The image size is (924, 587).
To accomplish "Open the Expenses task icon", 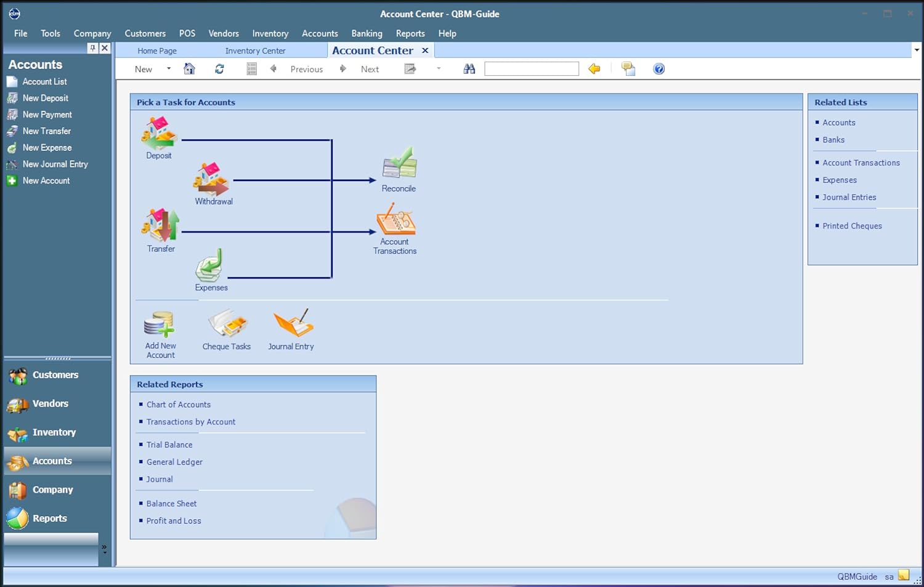I will coord(209,265).
